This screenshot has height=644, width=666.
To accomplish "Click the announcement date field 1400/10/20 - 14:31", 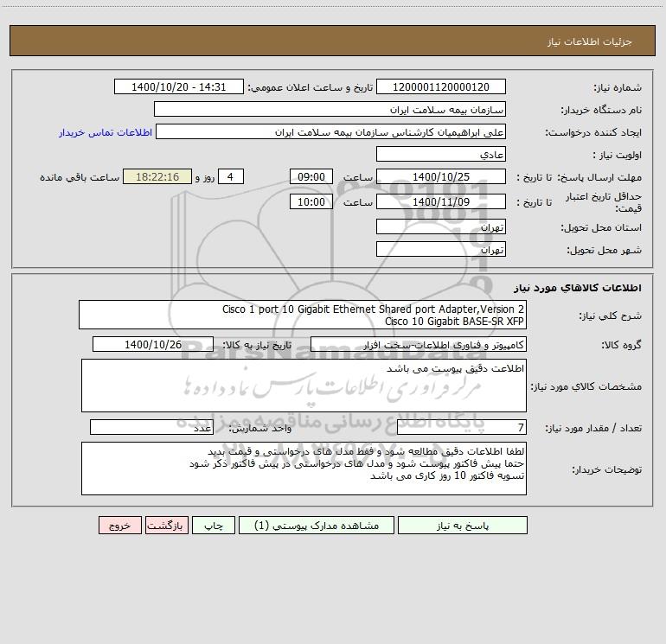I will 179,86.
